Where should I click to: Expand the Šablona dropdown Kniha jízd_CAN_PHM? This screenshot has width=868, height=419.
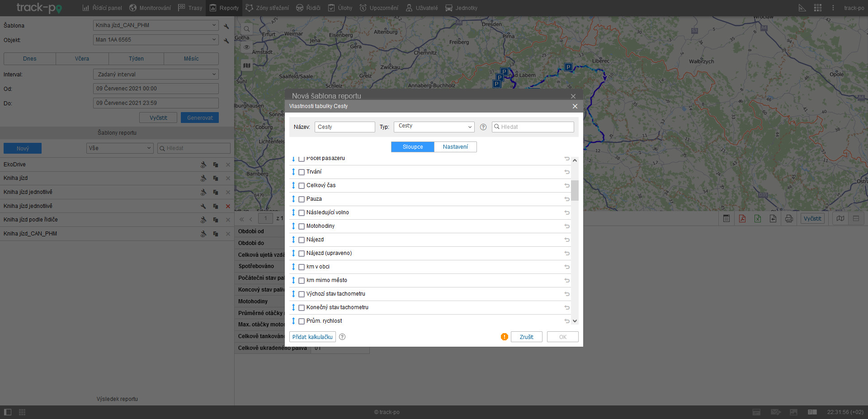(x=156, y=25)
